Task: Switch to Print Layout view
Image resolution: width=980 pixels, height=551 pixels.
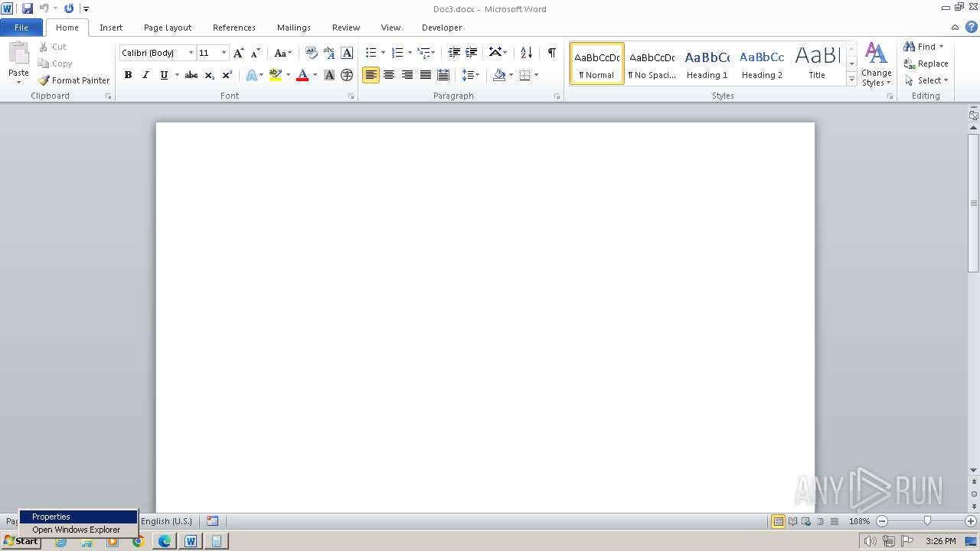Action: 778,521
